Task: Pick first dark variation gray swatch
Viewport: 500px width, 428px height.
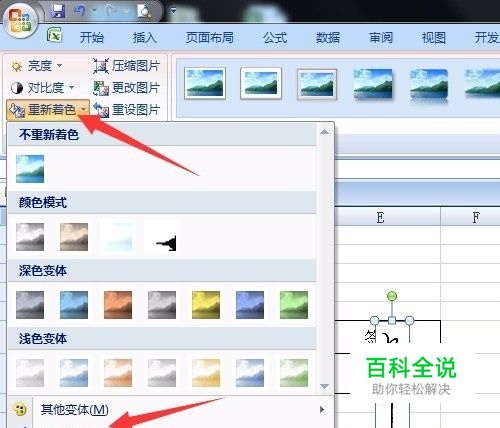Action: tap(30, 305)
